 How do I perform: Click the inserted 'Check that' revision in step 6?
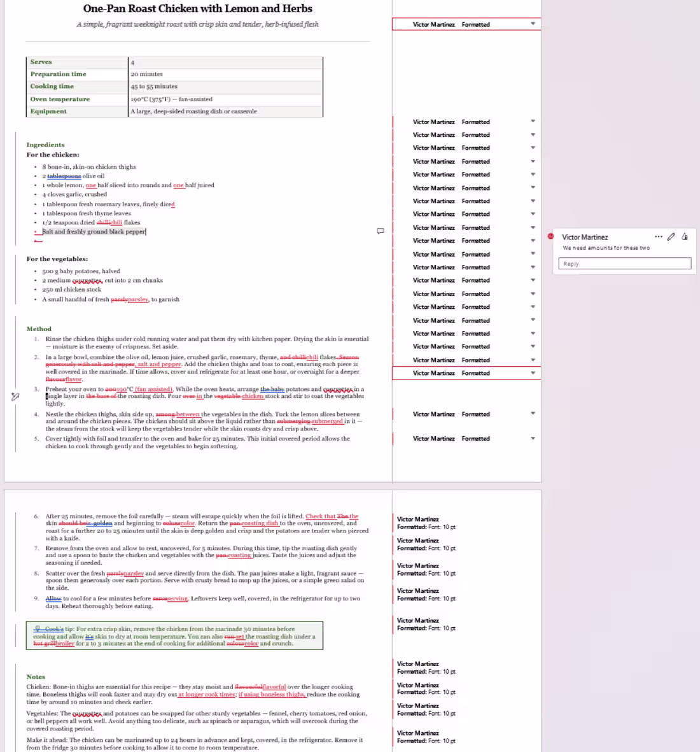click(x=321, y=516)
